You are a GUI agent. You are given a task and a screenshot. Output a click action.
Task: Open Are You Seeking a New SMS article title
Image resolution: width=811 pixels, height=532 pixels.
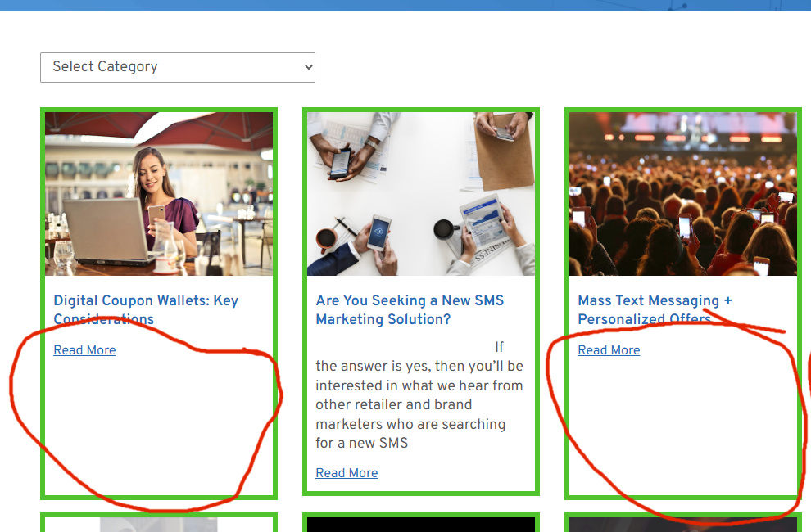tap(410, 309)
